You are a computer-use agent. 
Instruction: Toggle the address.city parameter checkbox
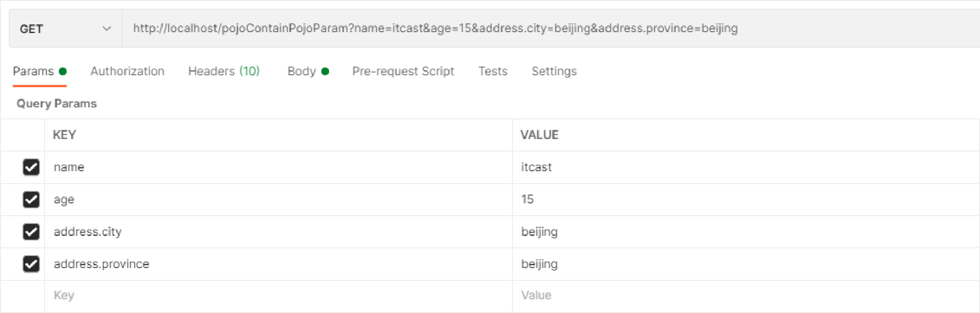pyautogui.click(x=31, y=232)
